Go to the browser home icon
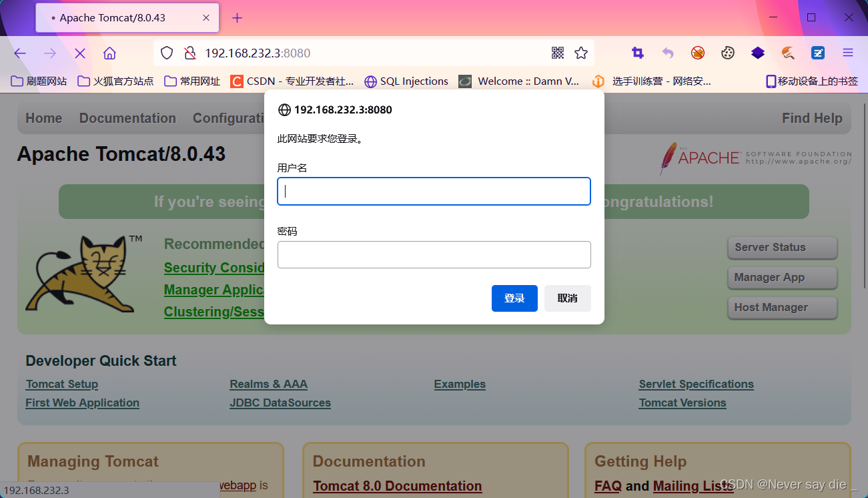This screenshot has width=868, height=498. coord(110,53)
